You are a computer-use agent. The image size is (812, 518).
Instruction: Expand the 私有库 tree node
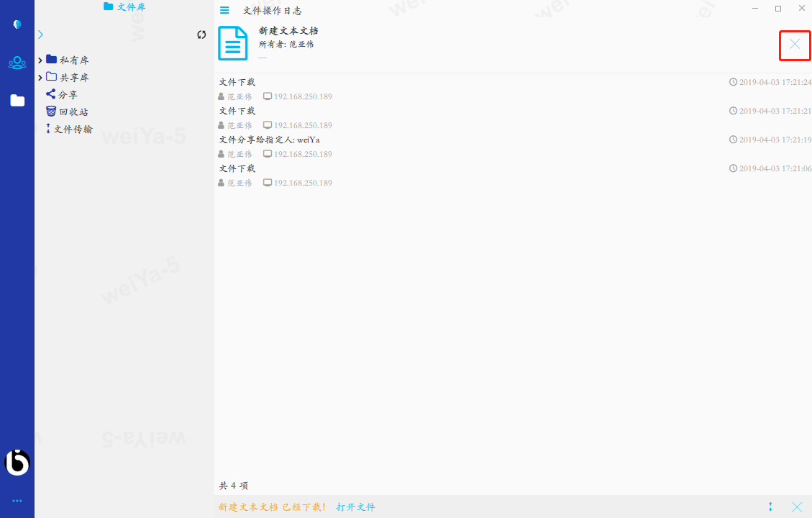[40, 60]
